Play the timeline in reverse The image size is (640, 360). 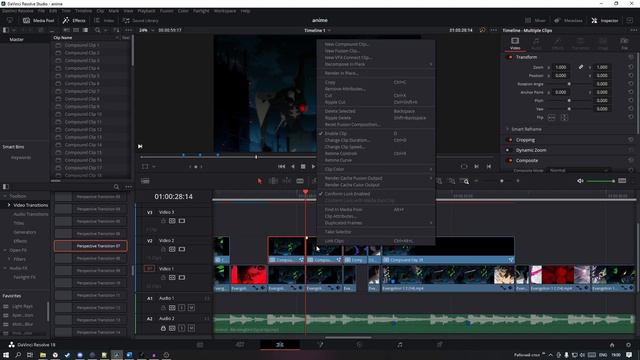(x=292, y=167)
